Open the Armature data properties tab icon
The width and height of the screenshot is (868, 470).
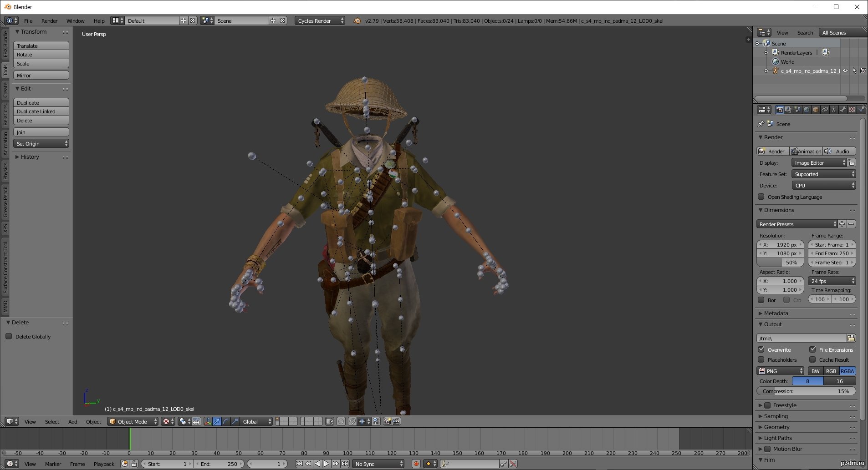[x=834, y=110]
